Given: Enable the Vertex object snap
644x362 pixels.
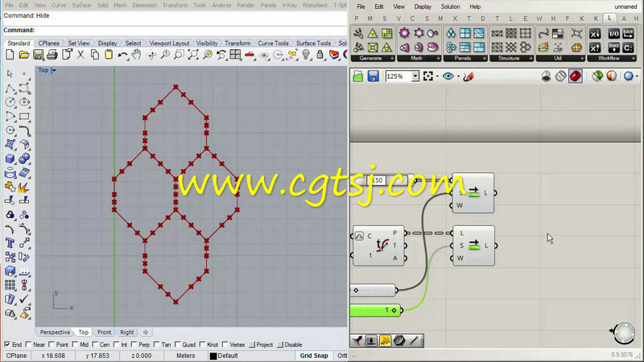Looking at the screenshot, I should coord(225,344).
